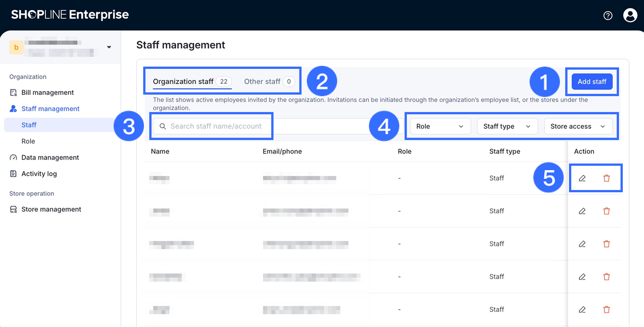
Task: Open the Role filter dropdown
Action: [440, 126]
